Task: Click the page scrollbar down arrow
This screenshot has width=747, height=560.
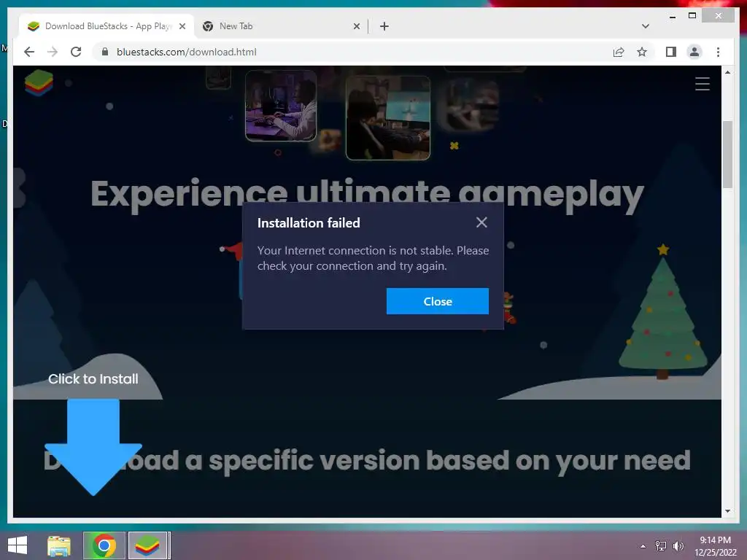Action: click(x=727, y=511)
